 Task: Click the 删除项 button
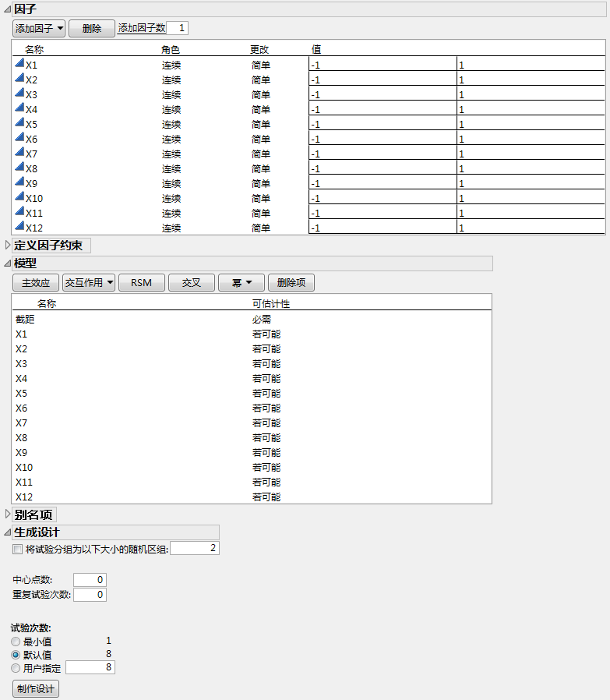[x=291, y=283]
